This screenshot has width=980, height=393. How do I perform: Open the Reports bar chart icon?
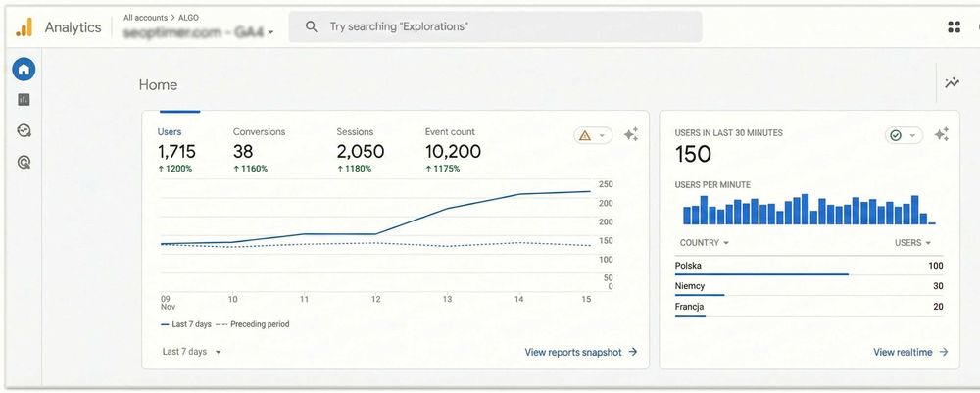(24, 99)
